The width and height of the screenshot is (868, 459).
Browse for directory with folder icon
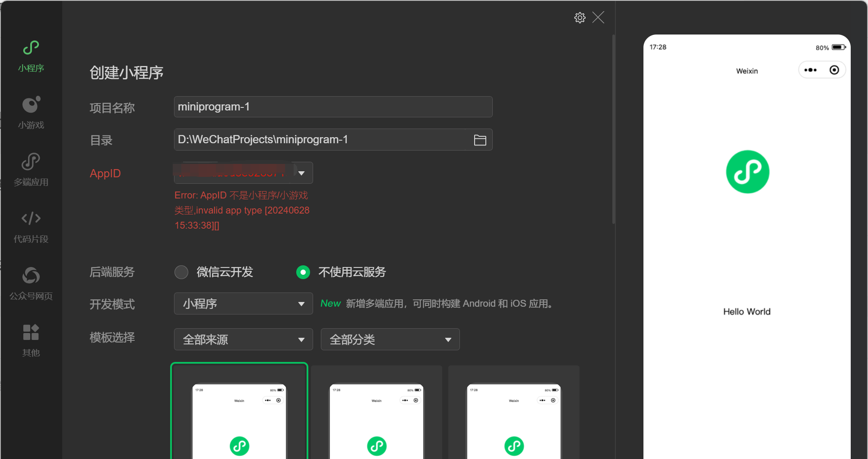pos(480,140)
